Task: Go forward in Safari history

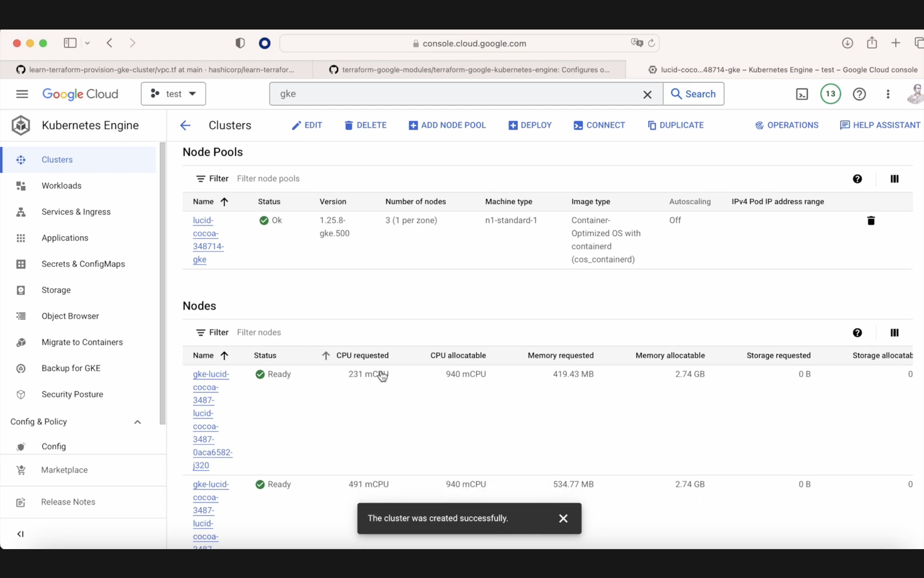Action: [x=133, y=43]
